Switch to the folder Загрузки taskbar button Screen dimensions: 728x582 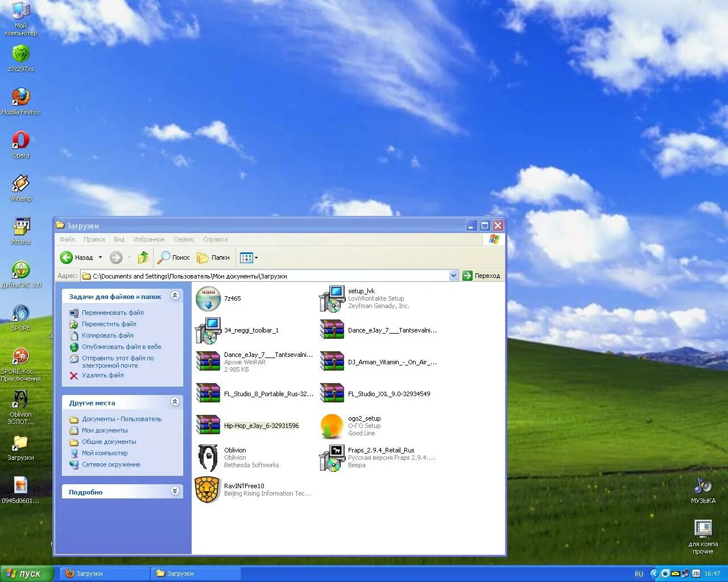(x=196, y=573)
